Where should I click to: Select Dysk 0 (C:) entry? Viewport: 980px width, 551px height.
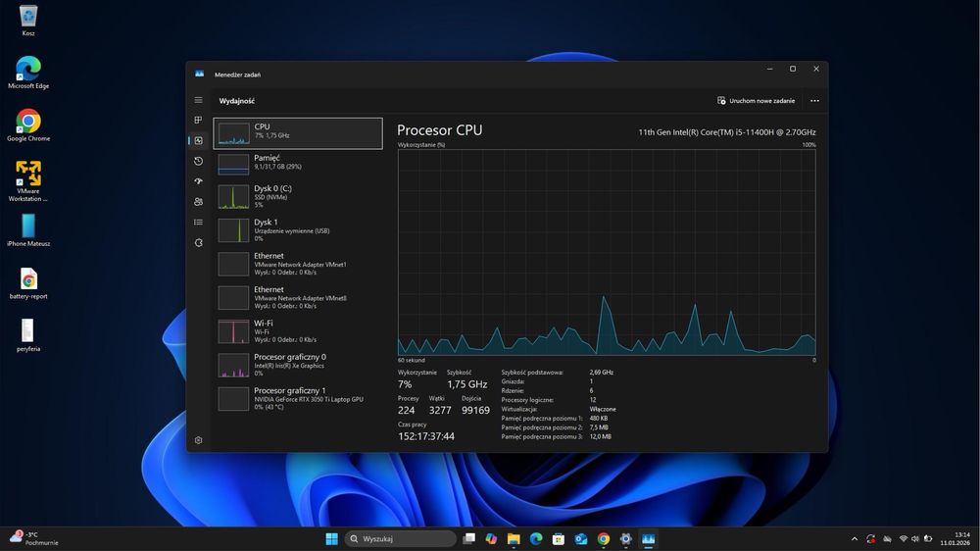(298, 196)
